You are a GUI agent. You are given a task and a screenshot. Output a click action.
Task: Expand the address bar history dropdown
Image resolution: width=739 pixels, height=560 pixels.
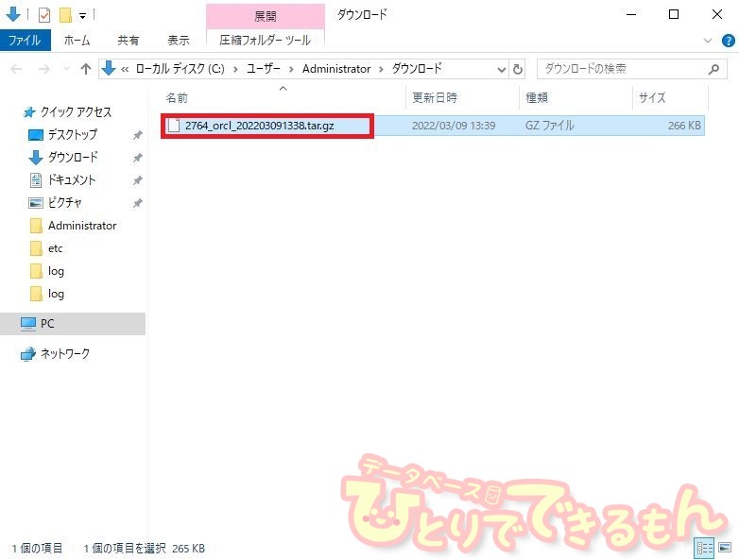click(500, 69)
